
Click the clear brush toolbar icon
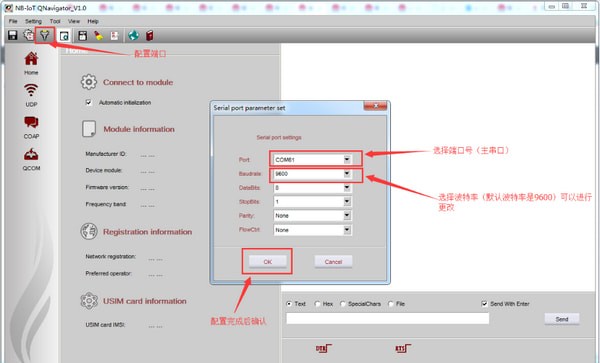pyautogui.click(x=99, y=36)
